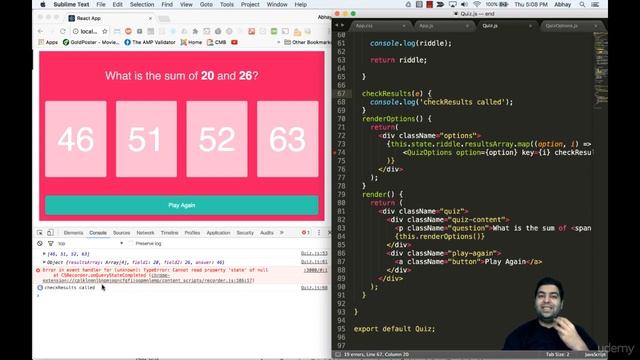Reload the page in Chrome

point(62,31)
